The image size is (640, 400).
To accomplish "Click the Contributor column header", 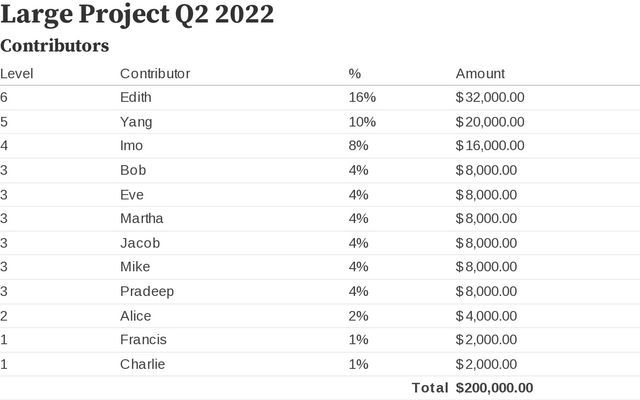I will tap(155, 73).
